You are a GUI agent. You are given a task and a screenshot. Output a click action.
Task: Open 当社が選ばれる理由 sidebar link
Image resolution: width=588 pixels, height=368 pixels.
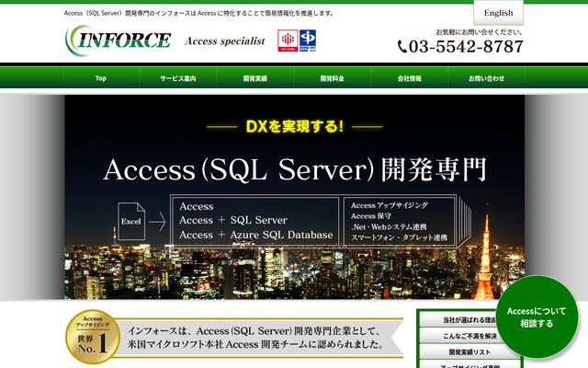[x=469, y=320]
